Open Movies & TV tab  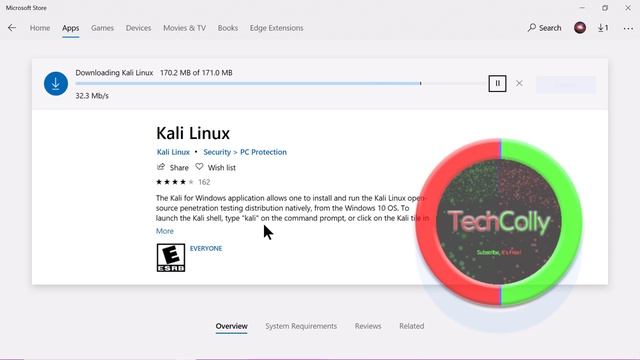[184, 28]
